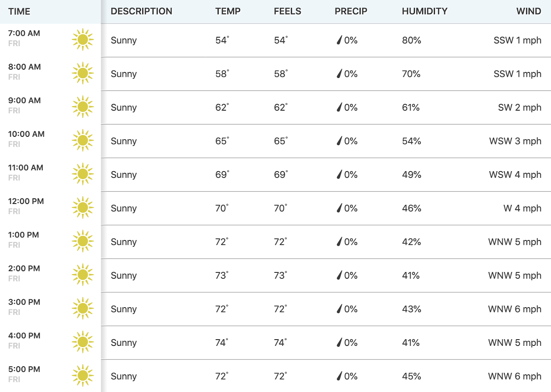Click the raindrop precip icon at 1:00 PM
The height and width of the screenshot is (392, 551).
click(340, 241)
